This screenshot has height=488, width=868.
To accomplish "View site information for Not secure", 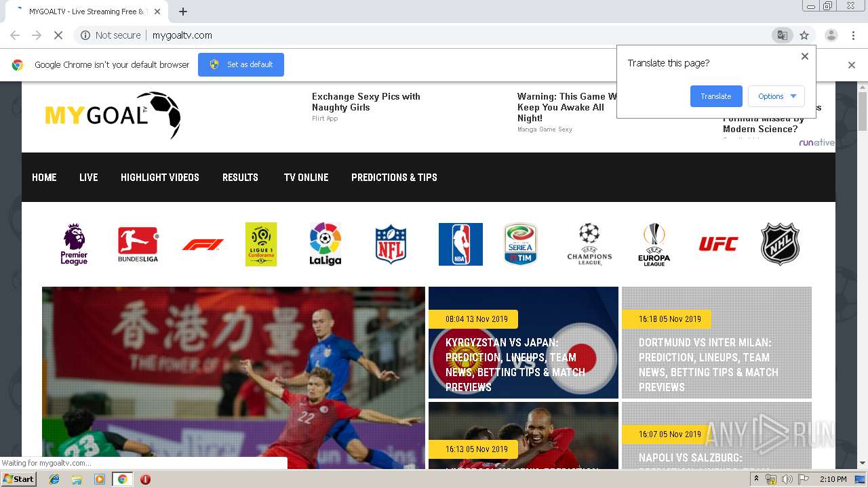I will coord(111,35).
